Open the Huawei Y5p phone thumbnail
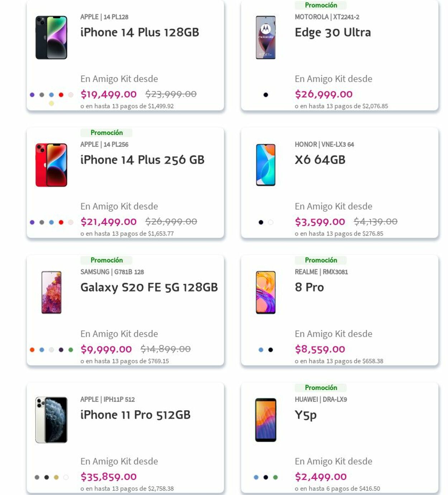448x495 pixels. (266, 420)
